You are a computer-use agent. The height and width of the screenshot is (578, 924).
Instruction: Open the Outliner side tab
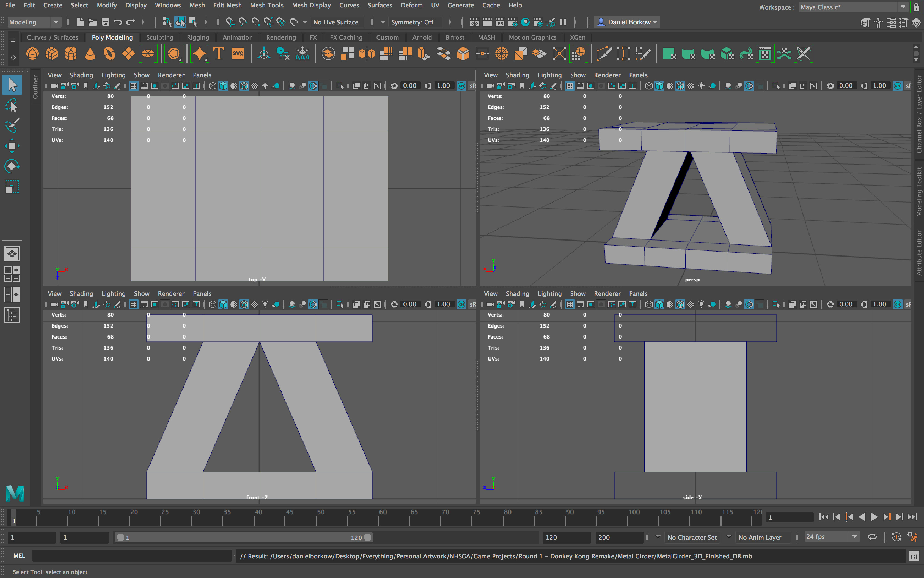35,87
